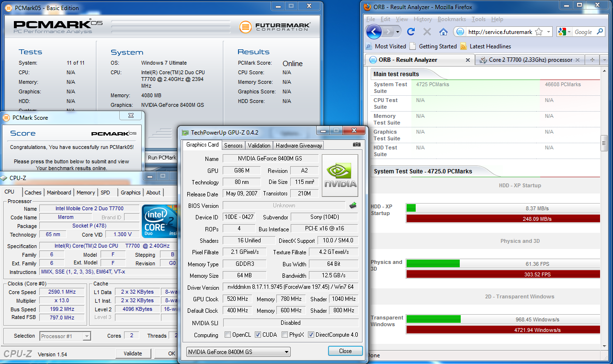Open the Hardware Giveaway tab in GPU-Z

click(x=299, y=145)
